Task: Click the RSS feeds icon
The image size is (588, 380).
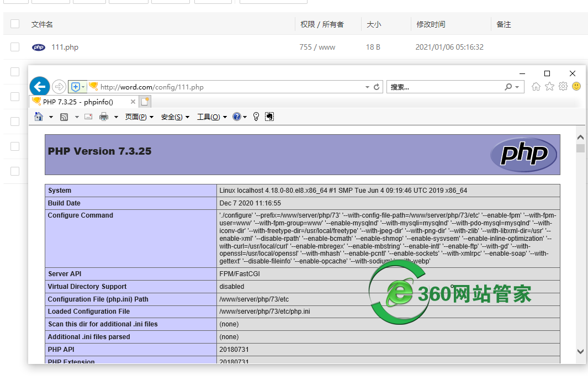Action: click(64, 117)
